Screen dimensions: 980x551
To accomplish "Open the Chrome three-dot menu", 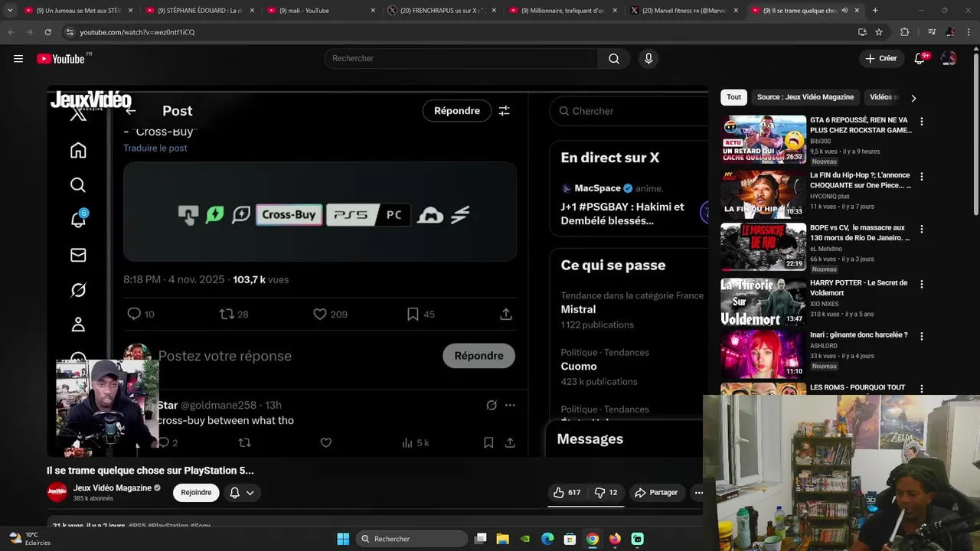I will (x=969, y=32).
